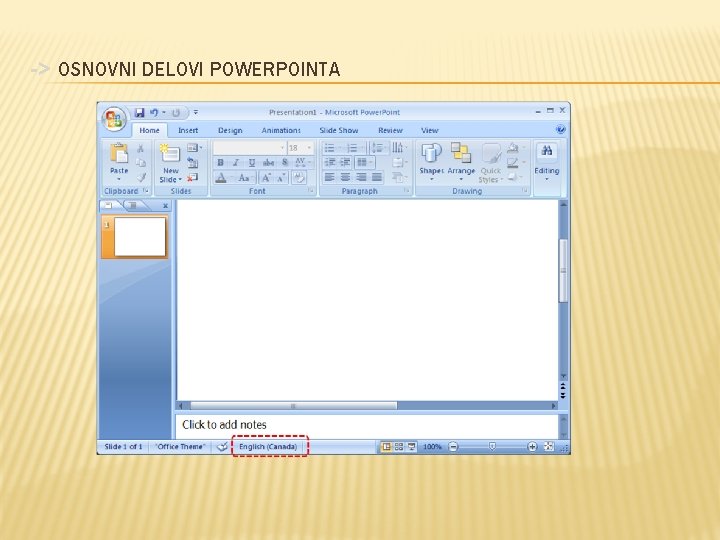Click Clear All Formatting icon

[299, 177]
